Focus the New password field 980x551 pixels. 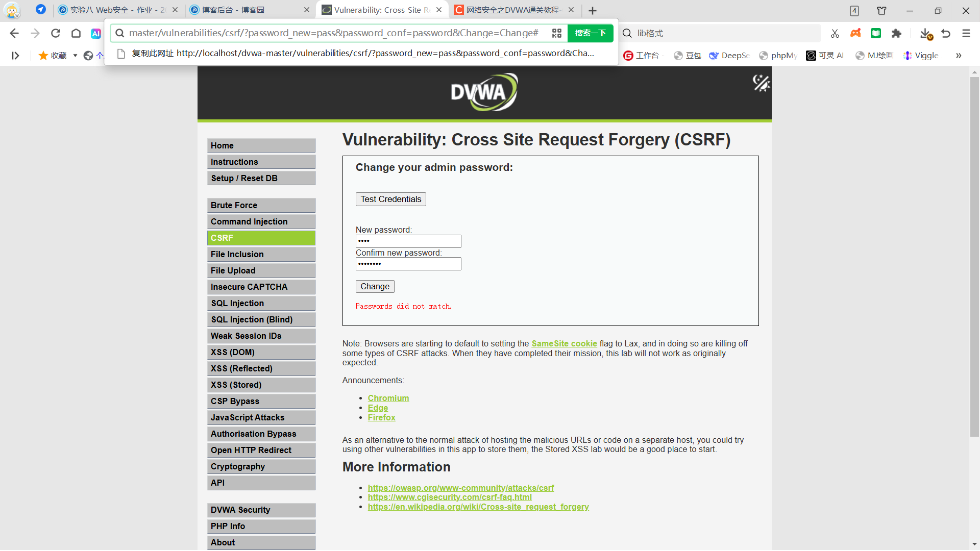coord(408,241)
